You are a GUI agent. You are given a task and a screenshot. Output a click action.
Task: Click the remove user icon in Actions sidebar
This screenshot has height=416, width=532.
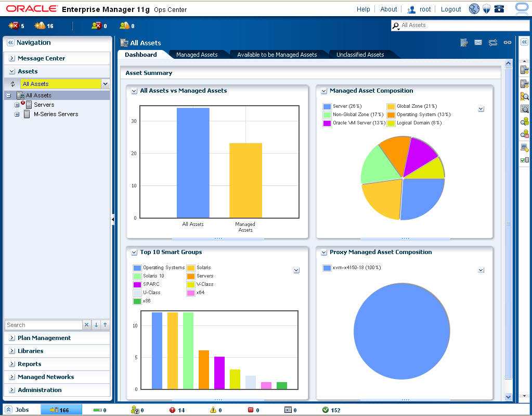tap(525, 134)
